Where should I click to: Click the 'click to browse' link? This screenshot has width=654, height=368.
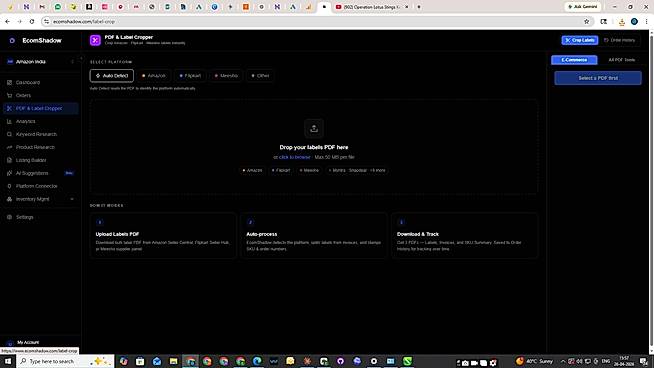(x=294, y=157)
